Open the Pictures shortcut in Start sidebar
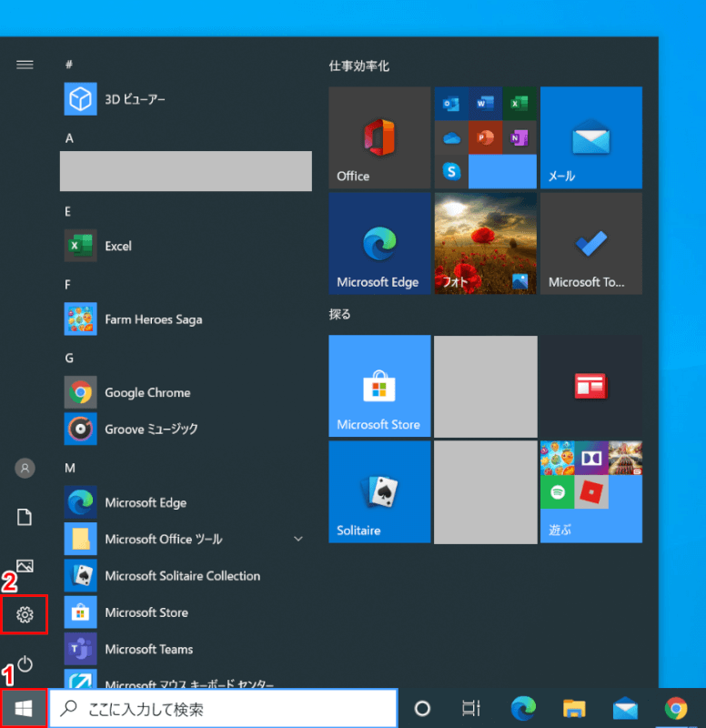Image resolution: width=706 pixels, height=728 pixels. coord(25,565)
